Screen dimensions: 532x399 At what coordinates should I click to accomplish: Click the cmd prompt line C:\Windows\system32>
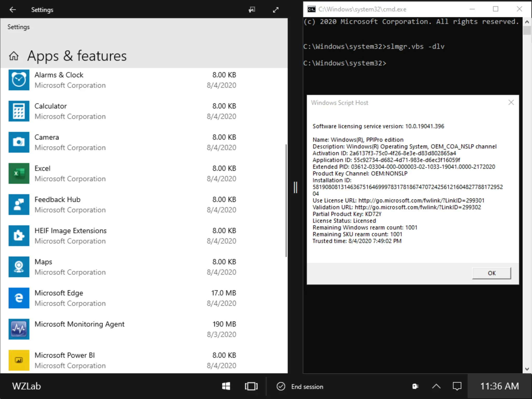point(345,63)
